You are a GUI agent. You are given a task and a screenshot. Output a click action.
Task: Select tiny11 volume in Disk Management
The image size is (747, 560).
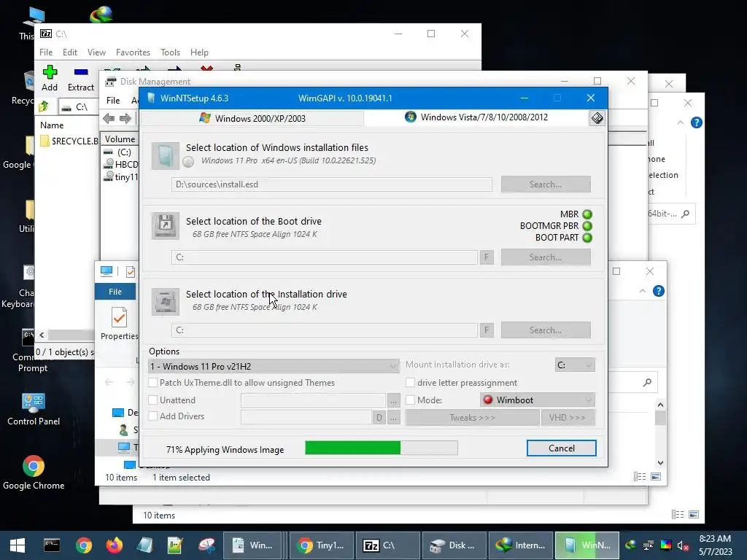[122, 176]
